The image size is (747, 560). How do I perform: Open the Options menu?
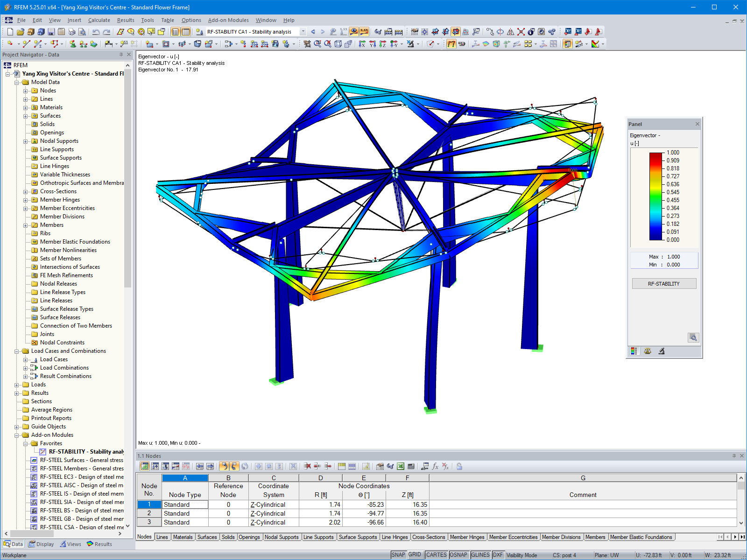tap(191, 20)
